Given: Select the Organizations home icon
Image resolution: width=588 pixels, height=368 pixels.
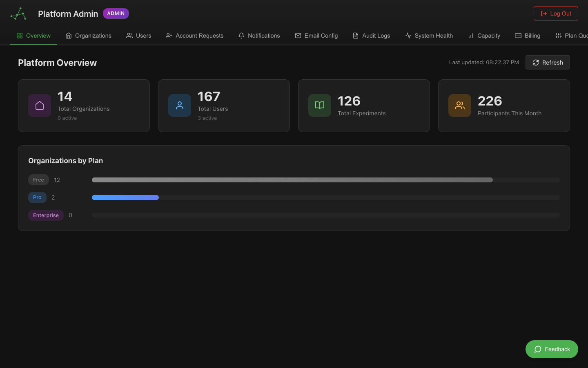Looking at the screenshot, I should point(69,36).
